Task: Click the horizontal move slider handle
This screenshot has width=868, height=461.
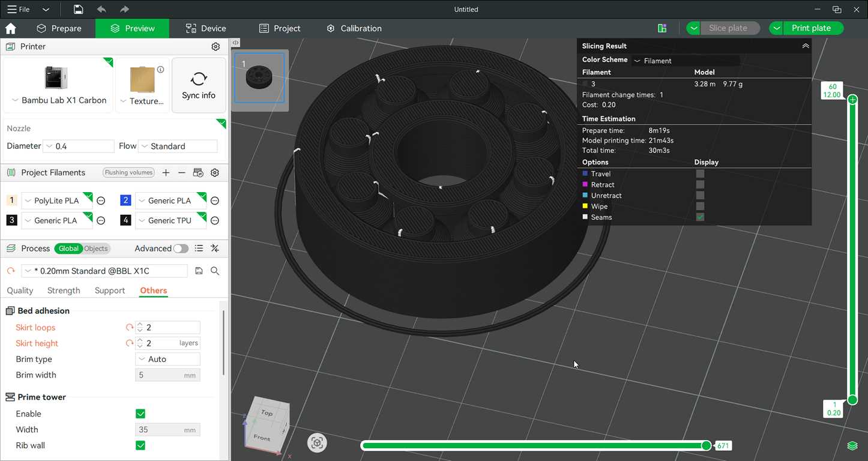Action: coord(707,445)
